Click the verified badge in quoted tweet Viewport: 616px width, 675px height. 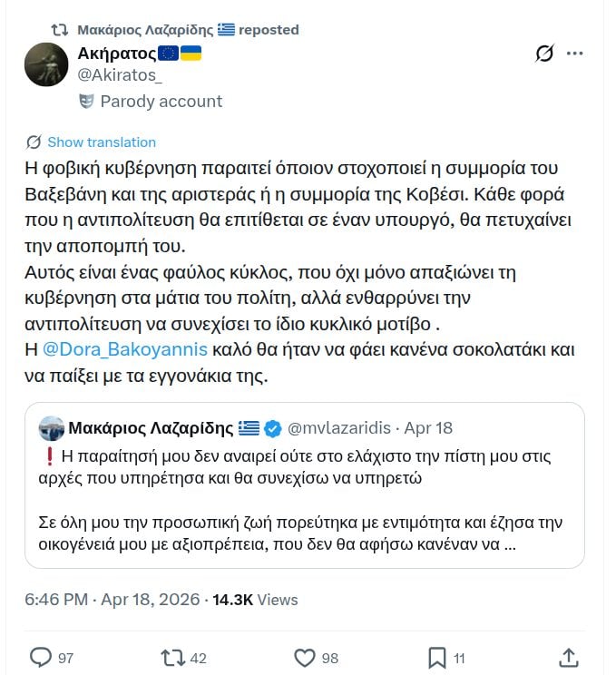[x=275, y=427]
